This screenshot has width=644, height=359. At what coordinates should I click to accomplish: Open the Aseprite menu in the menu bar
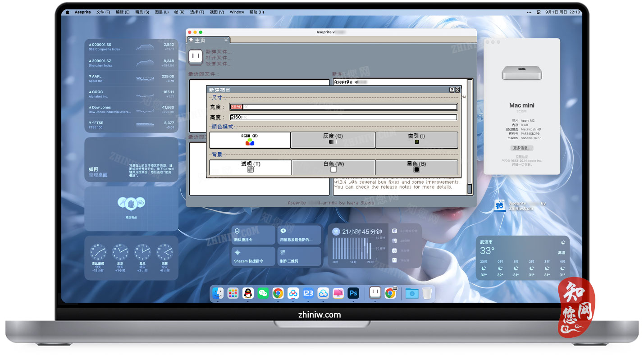(82, 12)
